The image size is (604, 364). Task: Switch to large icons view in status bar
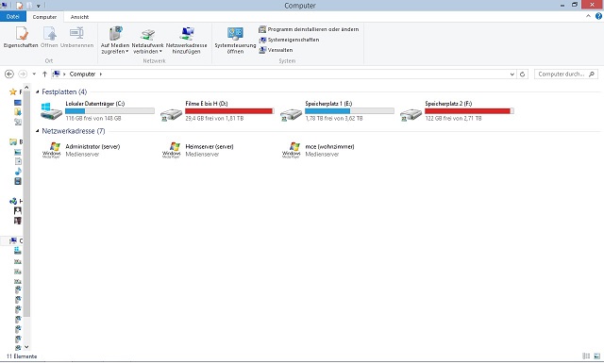tap(596, 356)
